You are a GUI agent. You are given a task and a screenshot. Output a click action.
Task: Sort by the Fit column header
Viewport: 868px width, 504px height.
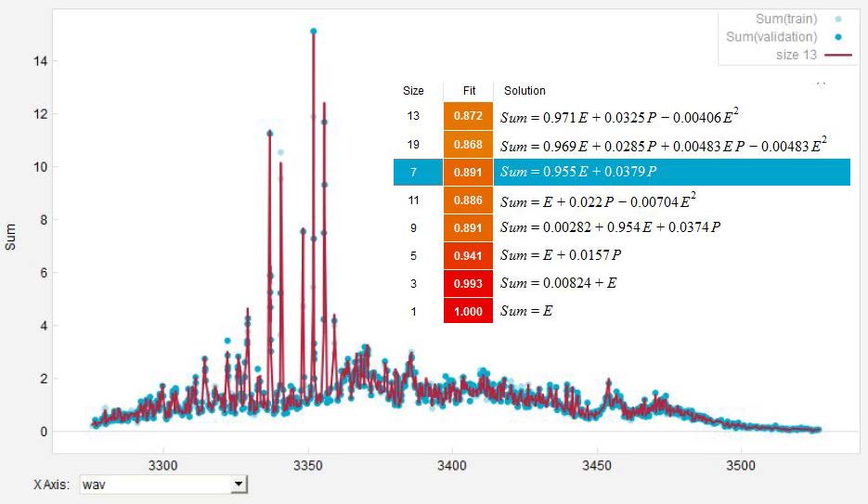[x=469, y=91]
